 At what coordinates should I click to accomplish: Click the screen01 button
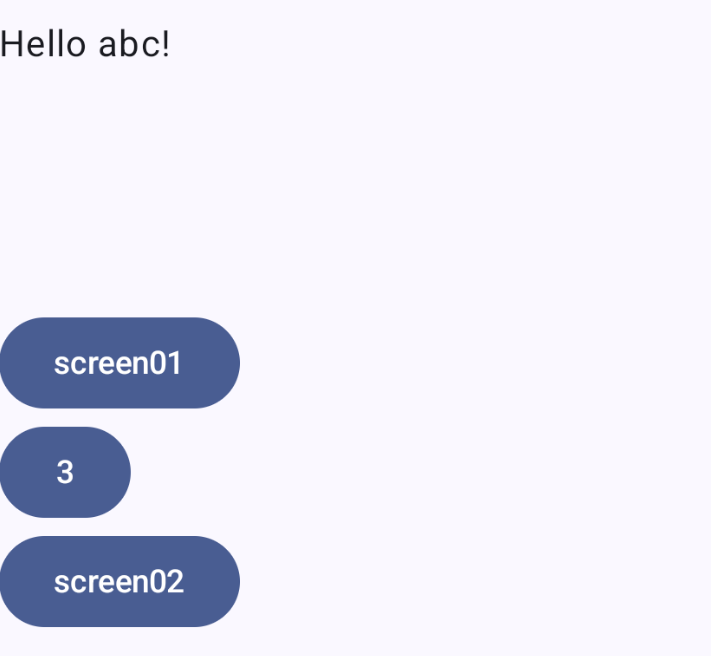click(119, 363)
